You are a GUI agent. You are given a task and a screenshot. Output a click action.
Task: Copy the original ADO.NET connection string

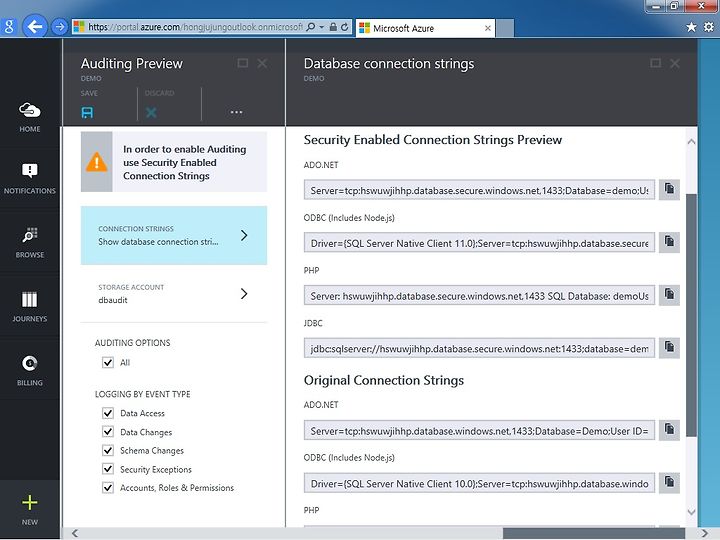click(x=669, y=430)
